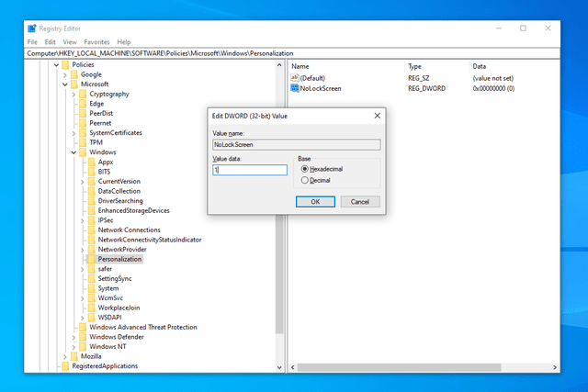
Task: Click the Windows folder icon
Action: click(x=83, y=152)
